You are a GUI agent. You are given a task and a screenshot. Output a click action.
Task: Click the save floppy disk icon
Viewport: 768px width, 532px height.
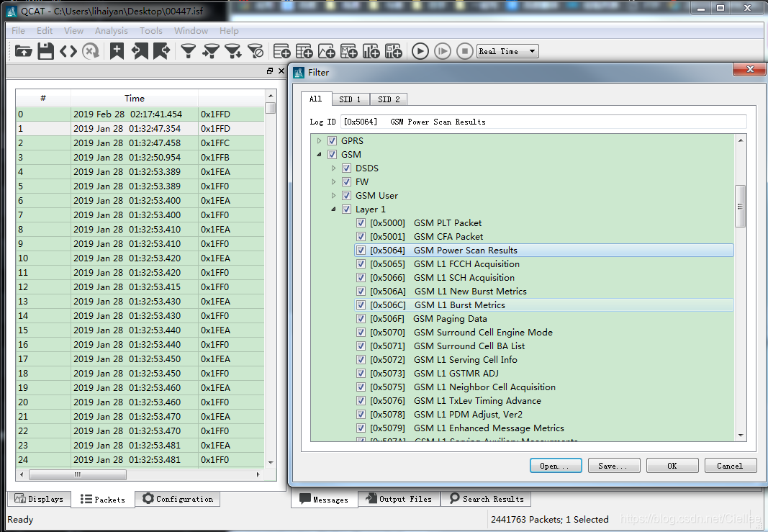pos(45,51)
